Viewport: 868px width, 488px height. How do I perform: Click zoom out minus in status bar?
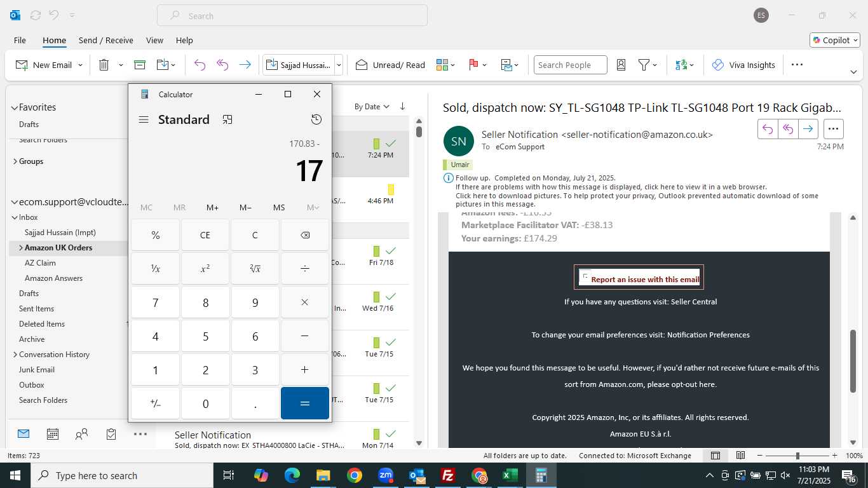coord(761,456)
